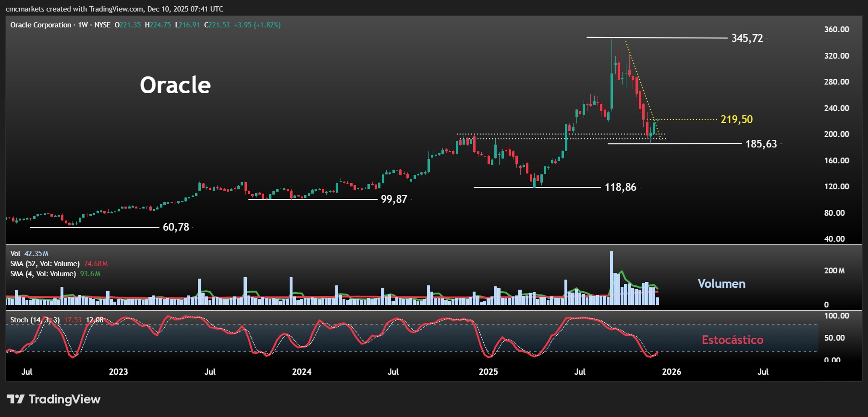This screenshot has width=868, height=417.
Task: Click 200.00 on the price axis
Action: [x=836, y=134]
